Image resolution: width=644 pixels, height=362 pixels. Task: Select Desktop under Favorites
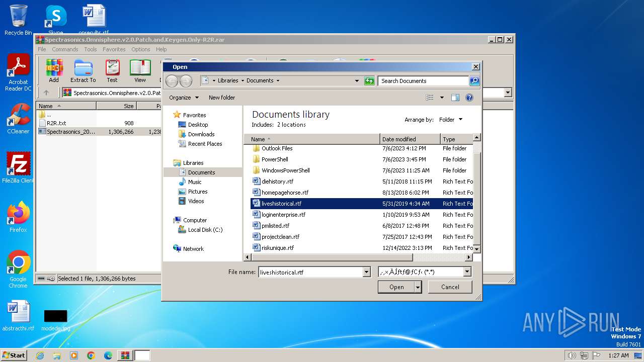[x=198, y=125]
